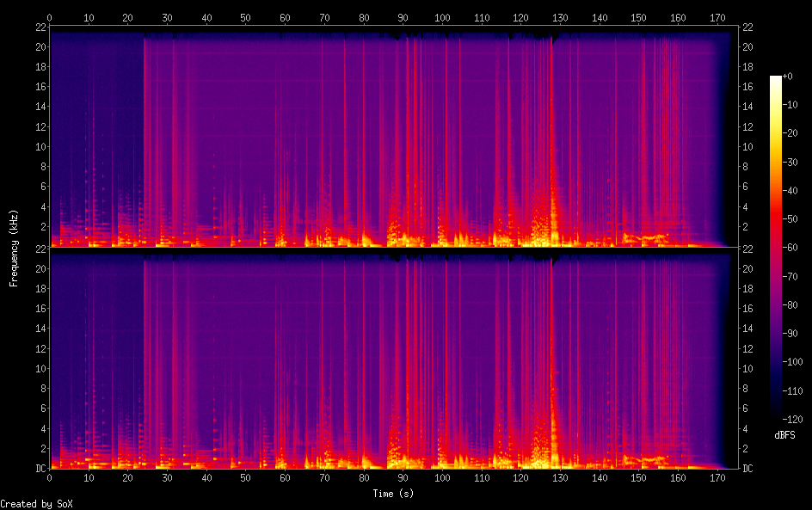The width and height of the screenshot is (812, 510).
Task: Click the "-60" value on the color scale
Action: pos(790,248)
